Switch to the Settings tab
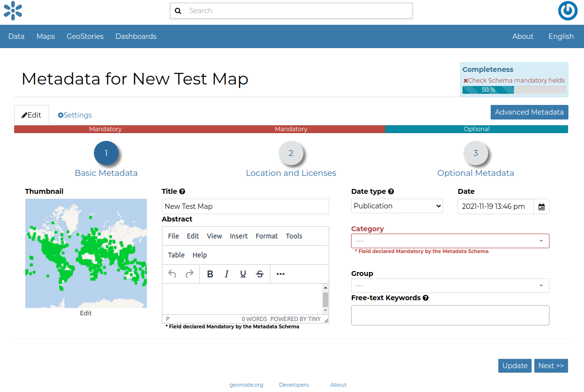This screenshot has width=584, height=392. 74,115
